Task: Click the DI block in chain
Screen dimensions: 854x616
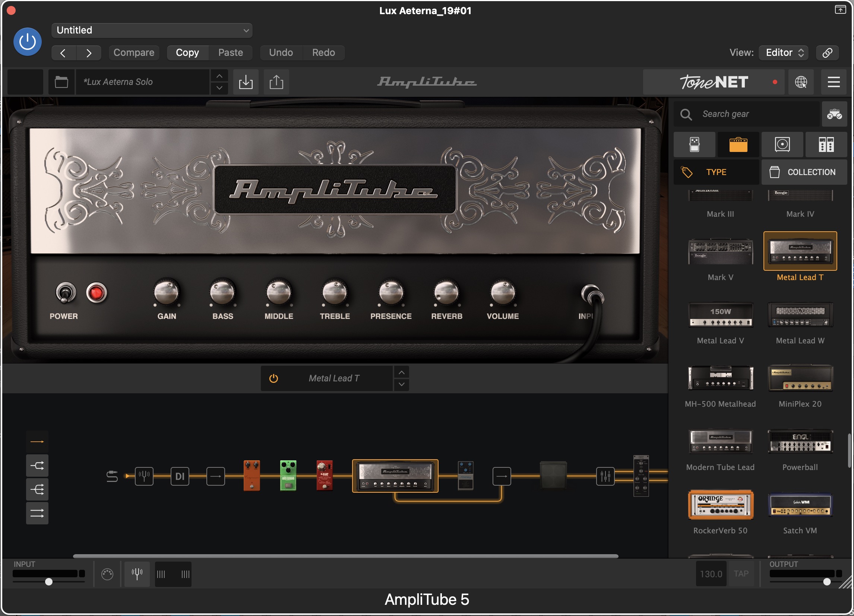Action: (x=180, y=476)
